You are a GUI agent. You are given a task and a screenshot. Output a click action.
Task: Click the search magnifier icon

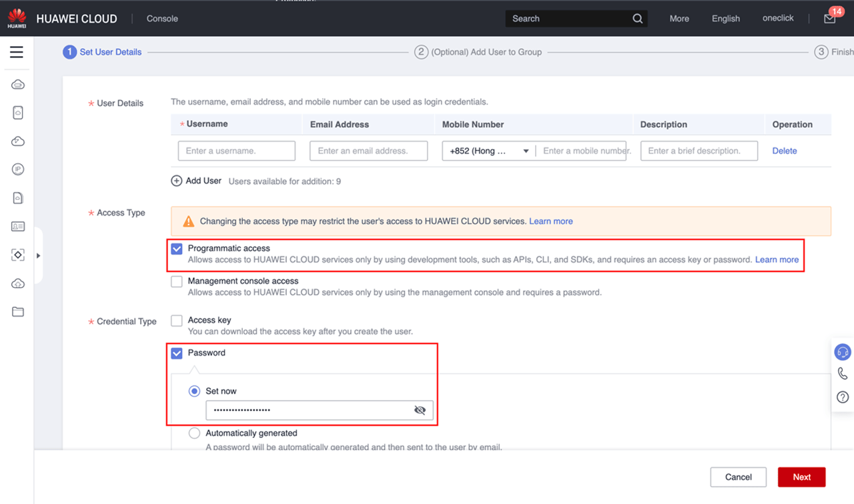[637, 19]
